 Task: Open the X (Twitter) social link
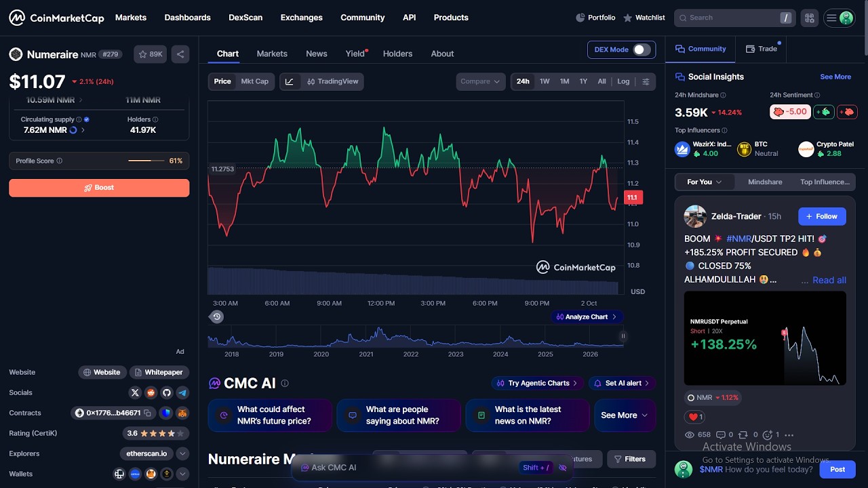tap(135, 392)
